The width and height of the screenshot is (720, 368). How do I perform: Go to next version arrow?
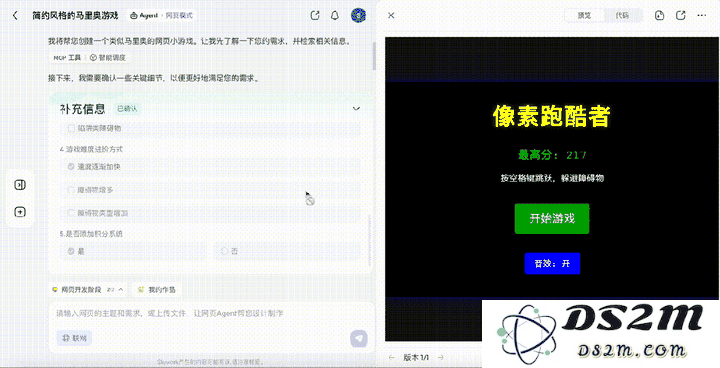point(441,357)
